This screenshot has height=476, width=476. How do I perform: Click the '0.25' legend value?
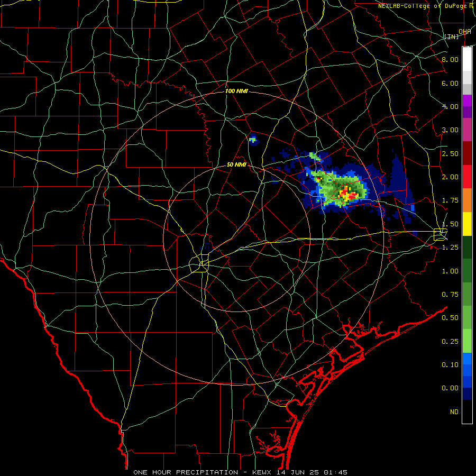(x=450, y=342)
